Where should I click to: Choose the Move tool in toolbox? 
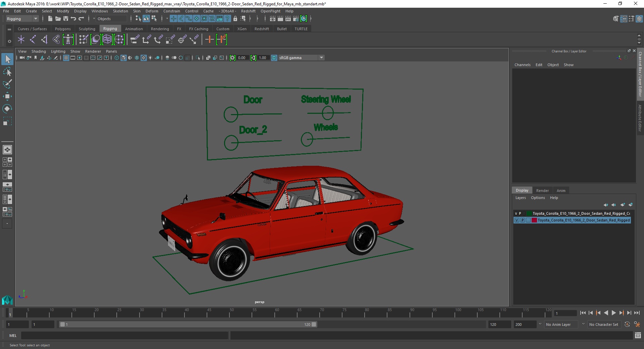pyautogui.click(x=7, y=96)
